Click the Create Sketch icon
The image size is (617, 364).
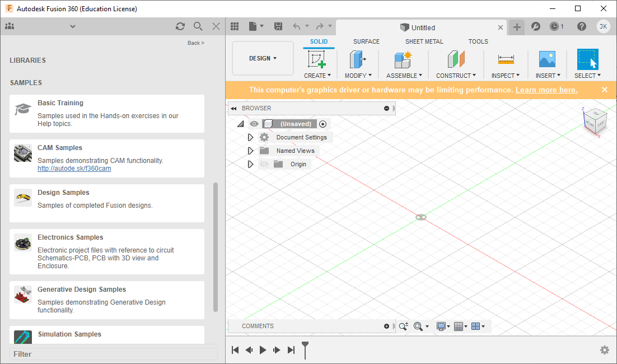tap(317, 59)
